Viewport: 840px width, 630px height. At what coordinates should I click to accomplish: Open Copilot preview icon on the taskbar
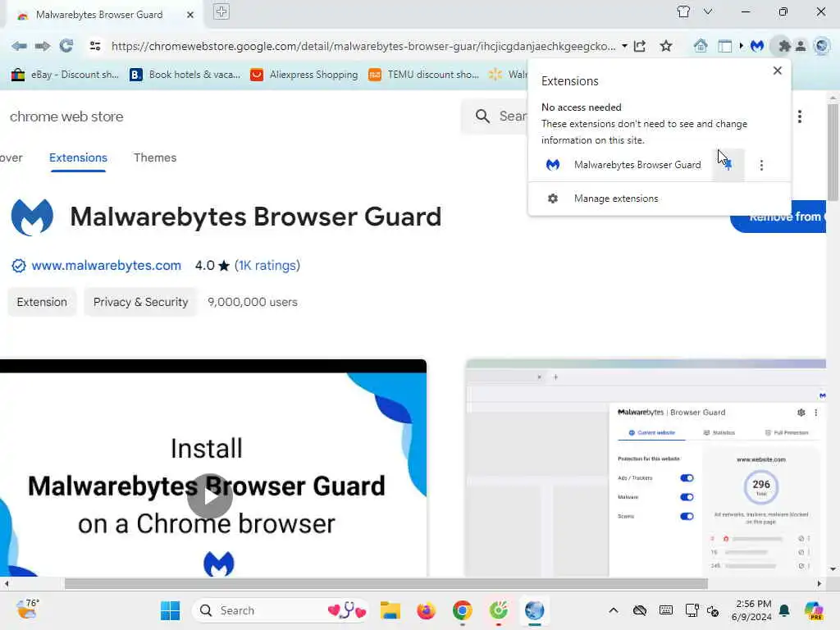[814, 610]
